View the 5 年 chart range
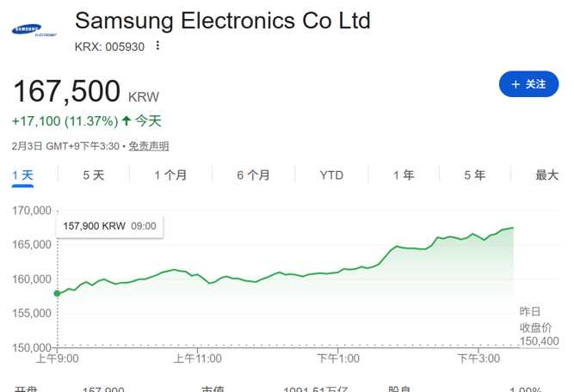Viewport: 574px width, 392px height. click(x=474, y=175)
